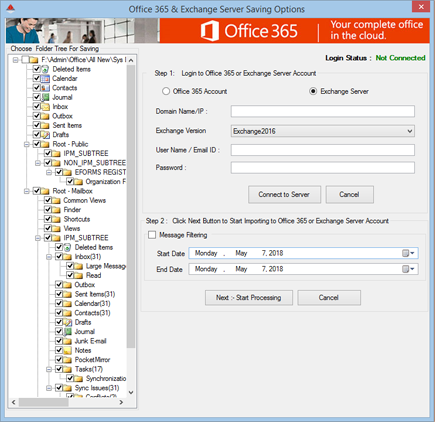This screenshot has width=435, height=422.
Task: Select the Exchange Server radio button
Action: [x=313, y=91]
